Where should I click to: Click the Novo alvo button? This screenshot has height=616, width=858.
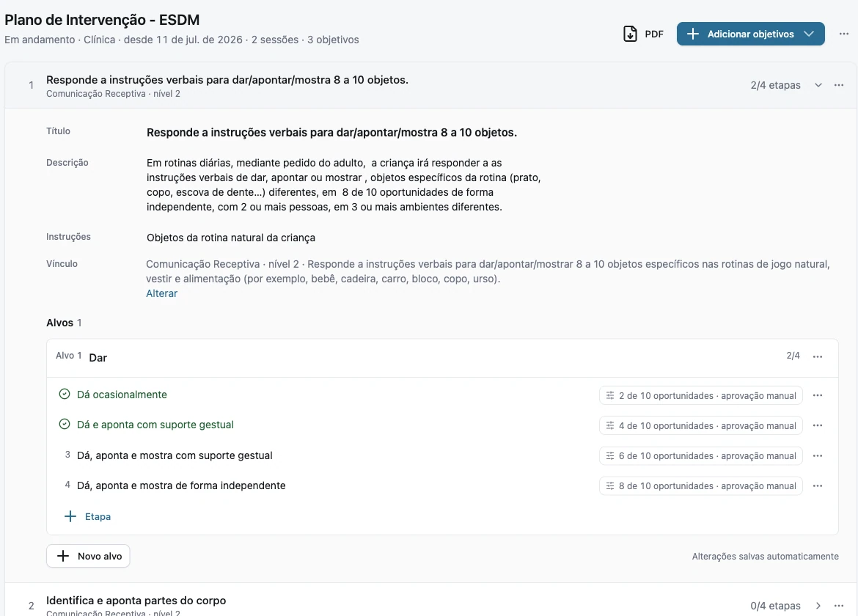[x=88, y=556]
